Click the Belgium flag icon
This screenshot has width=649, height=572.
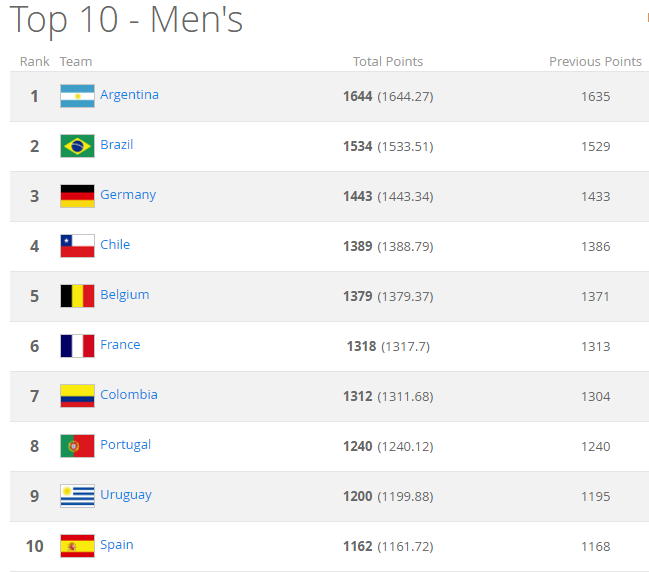[x=77, y=296]
